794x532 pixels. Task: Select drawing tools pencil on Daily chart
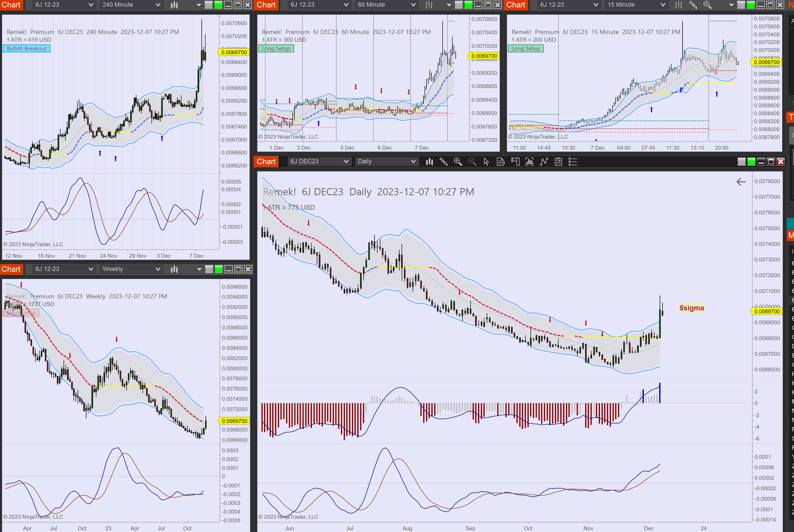[443, 162]
